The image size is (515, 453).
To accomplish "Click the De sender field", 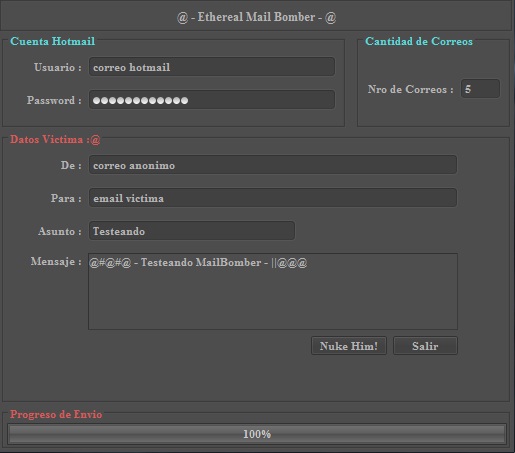I will [273, 165].
